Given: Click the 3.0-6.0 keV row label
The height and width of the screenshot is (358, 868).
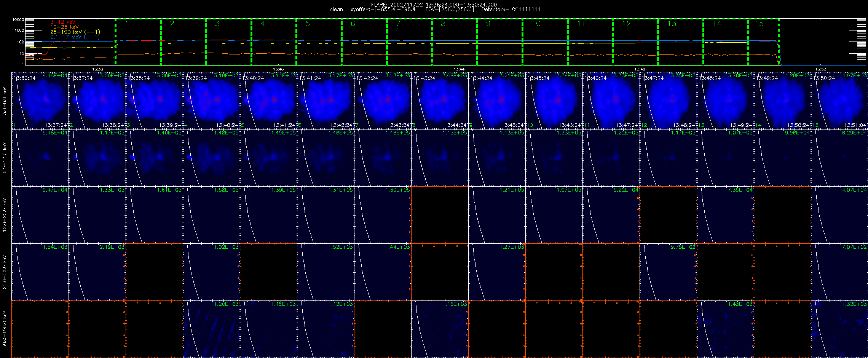Looking at the screenshot, I should pos(5,101).
